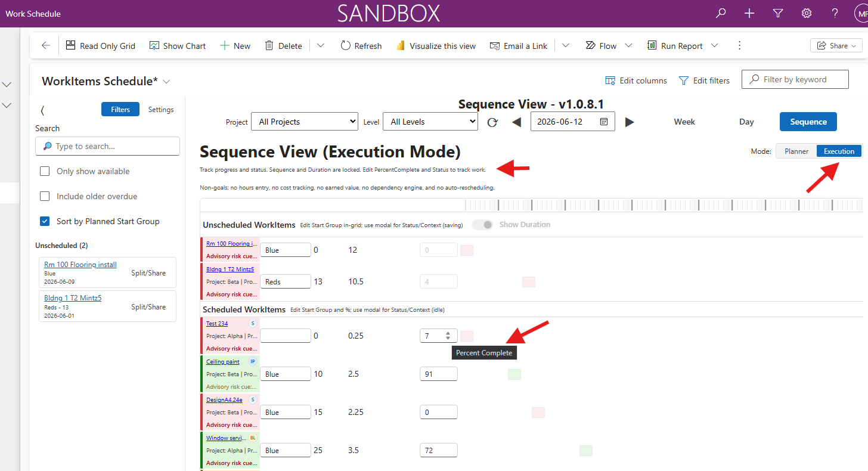This screenshot has width=868, height=471.
Task: Open the DesignA4.24e work item link
Action: point(224,399)
